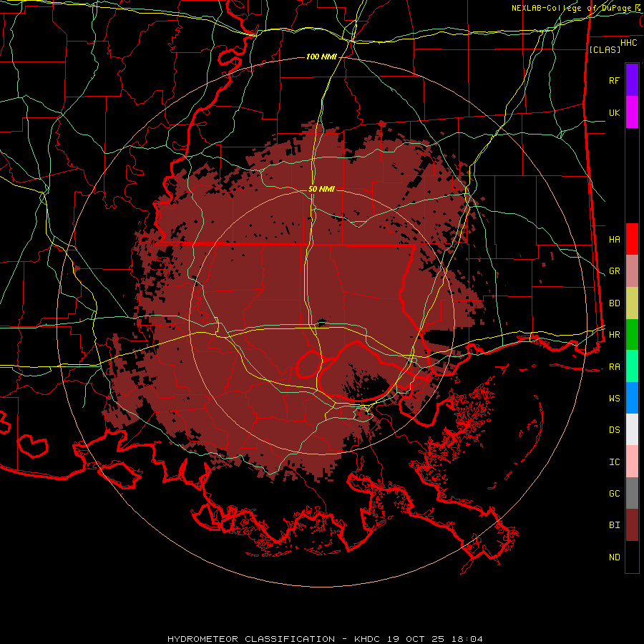Click the 100 NMI range ring label
Image resolution: width=644 pixels, height=644 pixels.
click(321, 57)
